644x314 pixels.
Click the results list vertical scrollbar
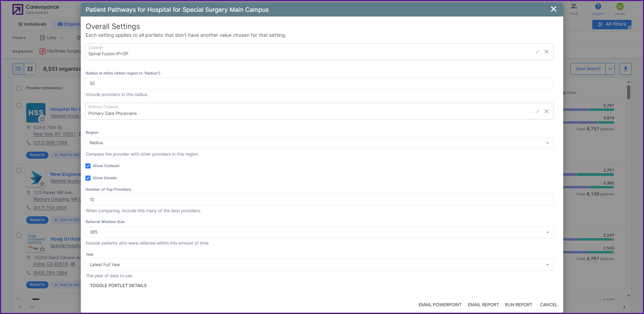629,92
